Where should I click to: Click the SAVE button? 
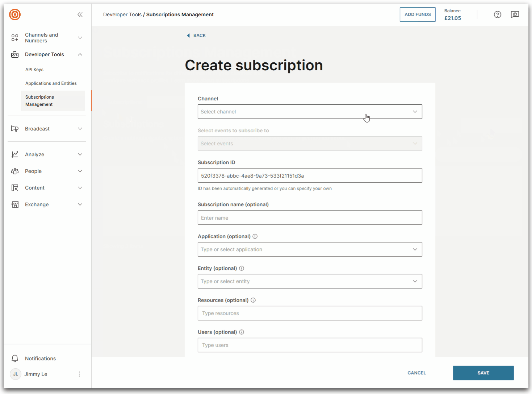pyautogui.click(x=483, y=373)
